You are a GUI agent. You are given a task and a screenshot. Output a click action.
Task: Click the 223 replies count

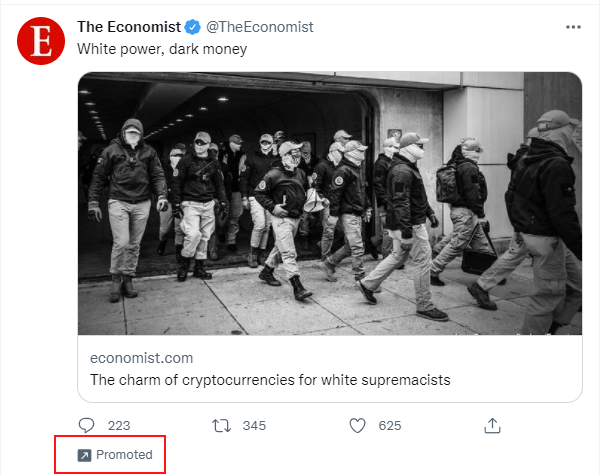[119, 426]
